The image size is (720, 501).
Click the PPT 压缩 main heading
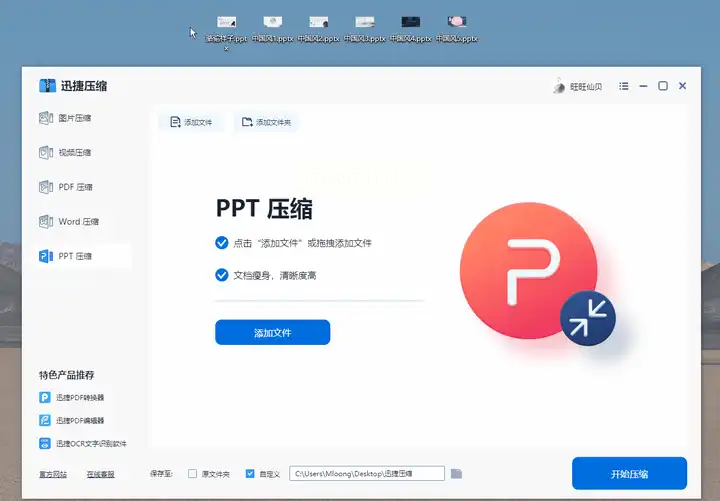click(264, 208)
